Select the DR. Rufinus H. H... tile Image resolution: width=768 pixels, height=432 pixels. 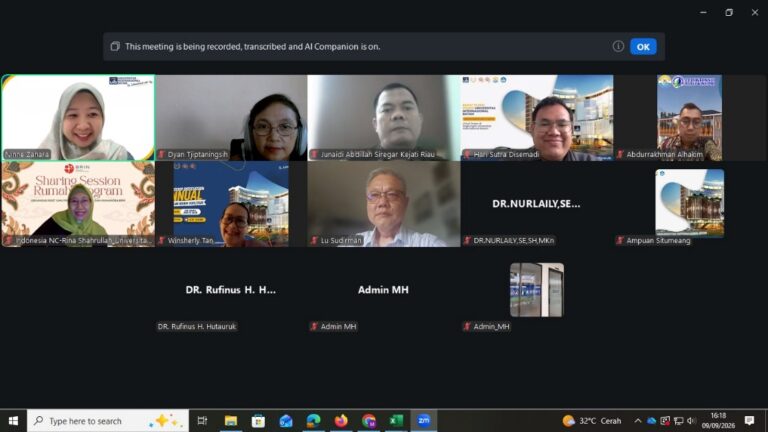231,290
